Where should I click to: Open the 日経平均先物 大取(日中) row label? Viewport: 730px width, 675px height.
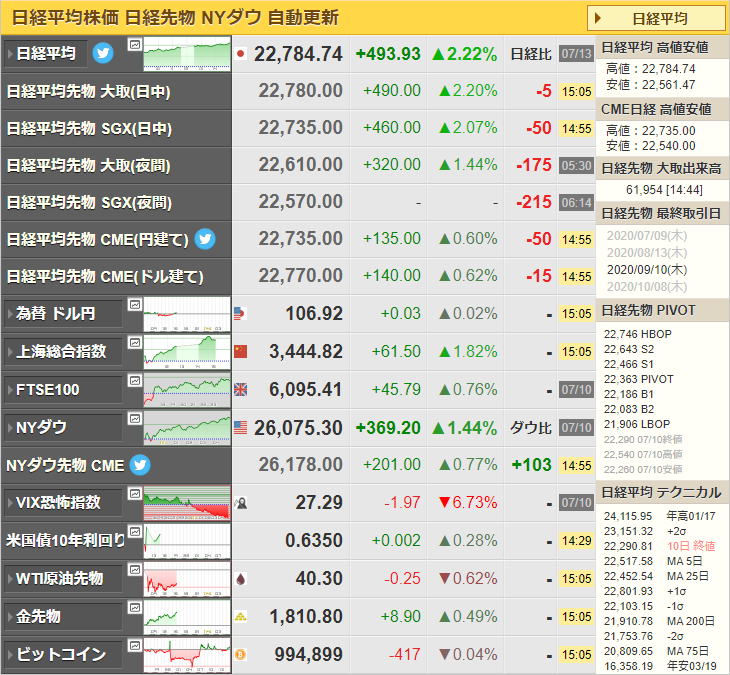pos(88,92)
